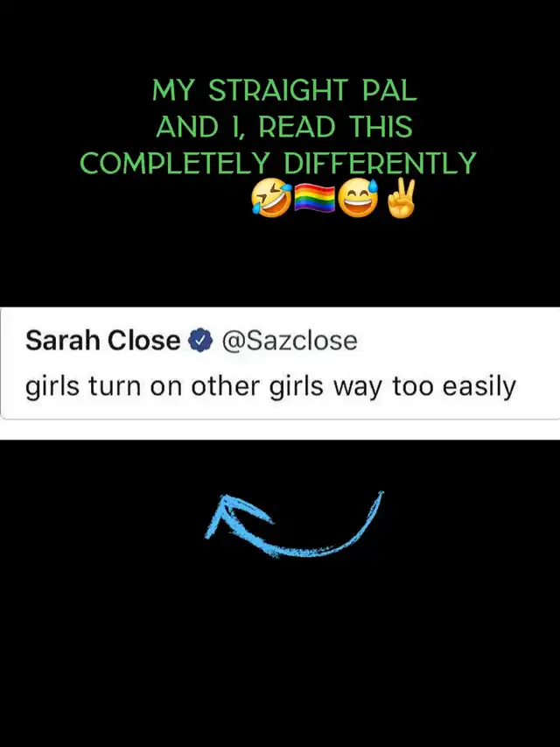Click the rainbow pride flag emoji
Viewport: 560px width, 747px height.
click(x=314, y=200)
